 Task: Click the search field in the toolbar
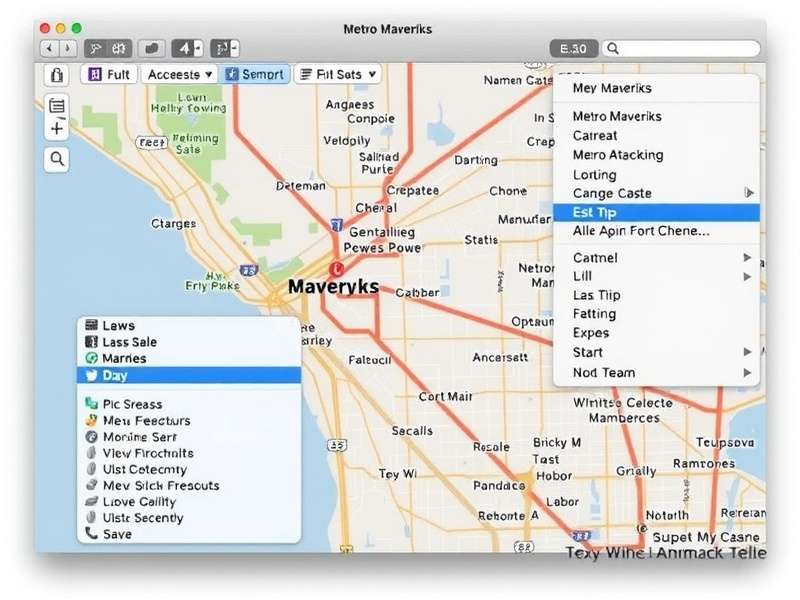pyautogui.click(x=688, y=48)
